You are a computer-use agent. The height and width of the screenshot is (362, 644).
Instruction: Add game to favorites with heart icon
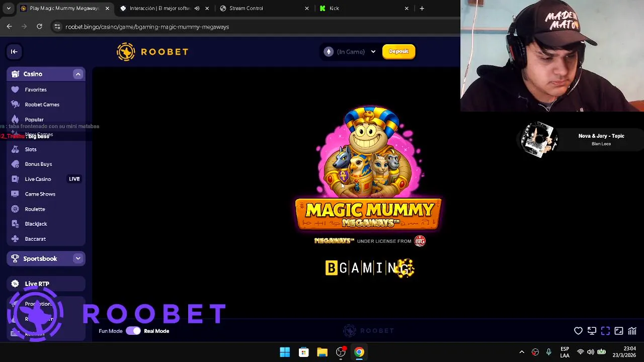coord(578,331)
